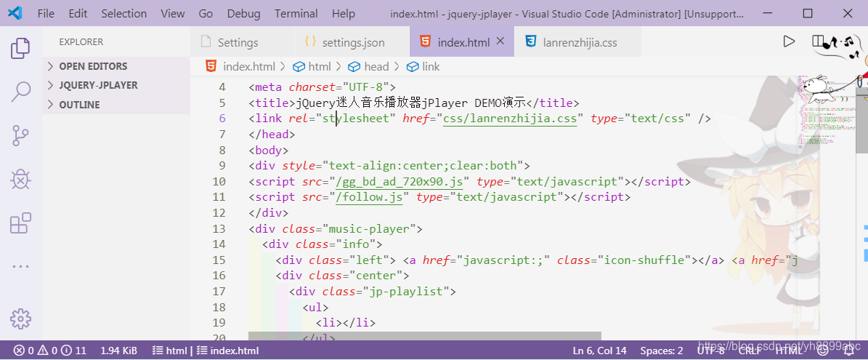868x360 pixels.
Task: Click the HTML5 icon on the index.html tab
Action: click(425, 42)
